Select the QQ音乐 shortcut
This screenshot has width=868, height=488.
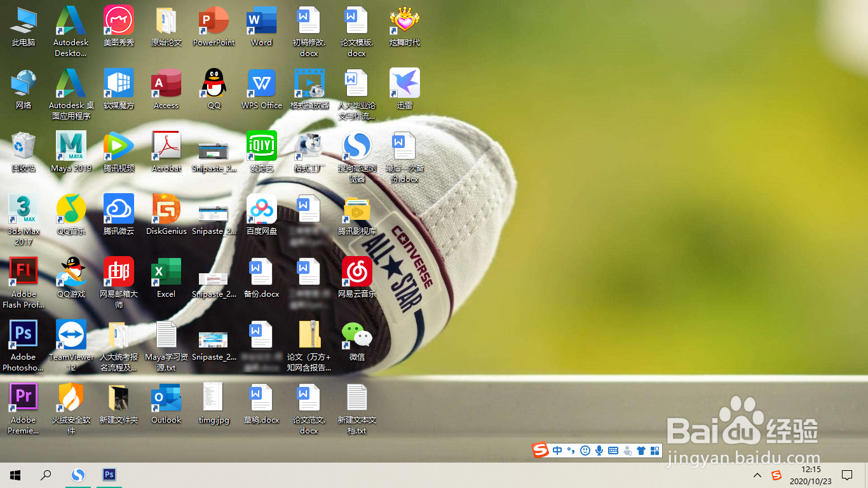(x=71, y=215)
